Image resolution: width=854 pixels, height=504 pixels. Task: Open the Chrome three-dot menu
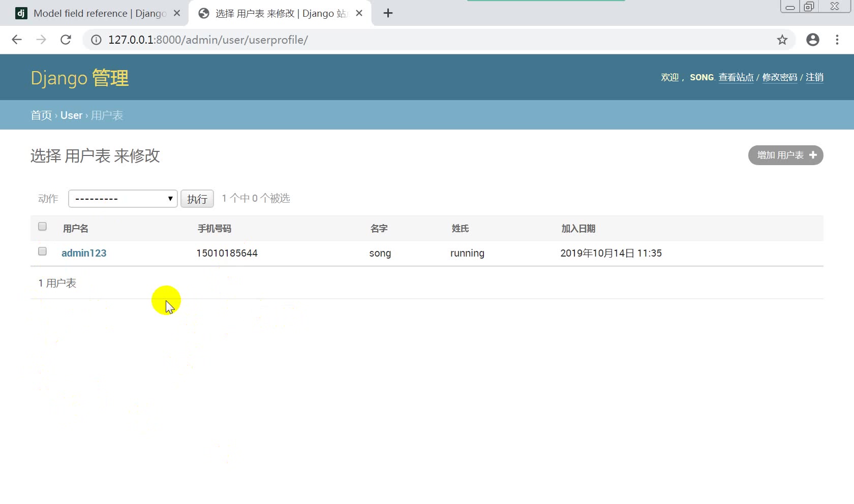point(837,40)
